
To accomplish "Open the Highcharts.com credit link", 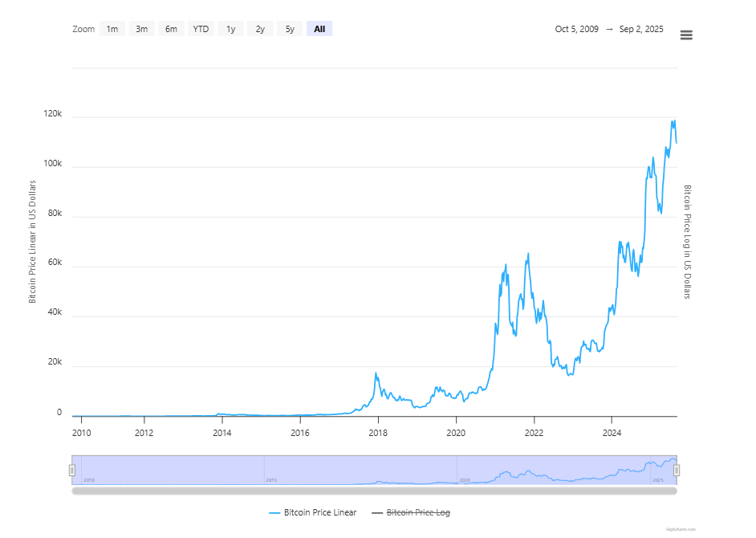I will click(x=681, y=529).
